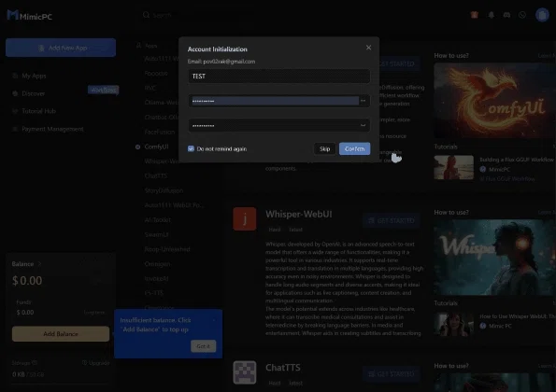
Task: Click Get Started for ChatTTS
Action: coord(392,374)
